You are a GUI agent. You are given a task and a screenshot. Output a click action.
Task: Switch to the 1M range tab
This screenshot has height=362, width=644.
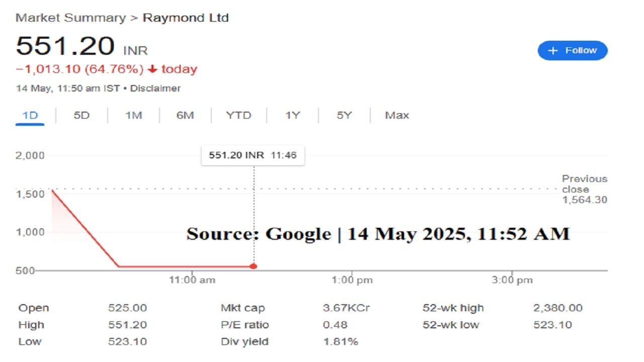133,115
